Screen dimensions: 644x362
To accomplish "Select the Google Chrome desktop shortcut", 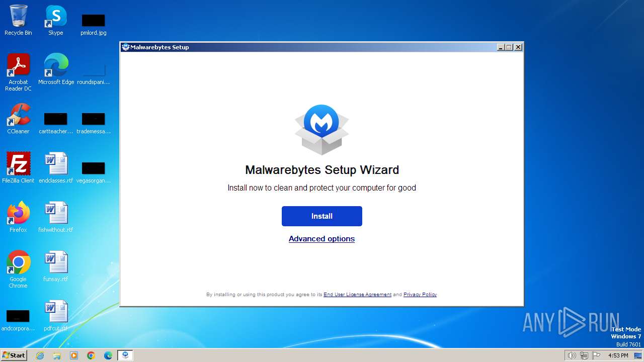I will click(18, 269).
